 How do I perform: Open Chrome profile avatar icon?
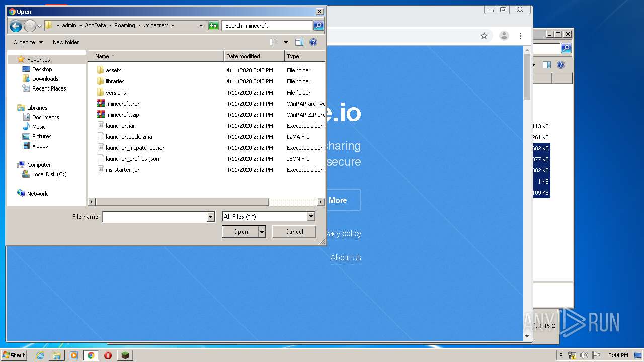(504, 36)
